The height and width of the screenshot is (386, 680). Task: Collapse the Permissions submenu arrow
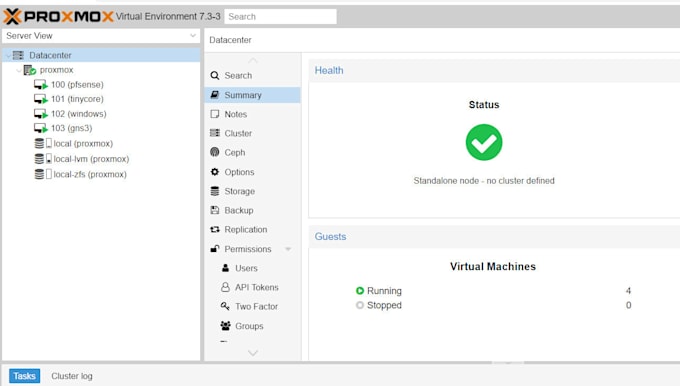click(288, 249)
